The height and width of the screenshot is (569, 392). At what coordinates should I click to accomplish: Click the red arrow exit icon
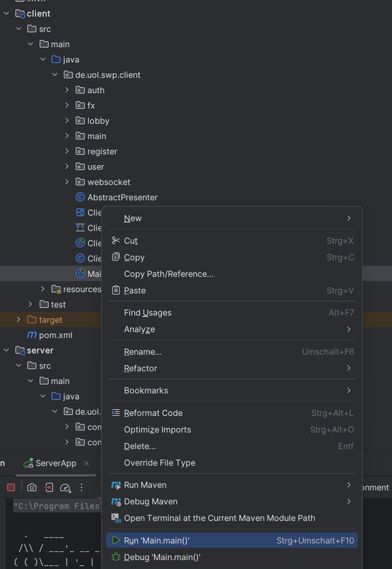49,487
